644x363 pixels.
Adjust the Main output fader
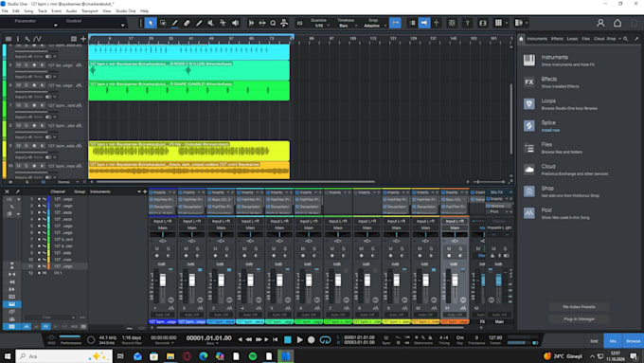tap(498, 281)
